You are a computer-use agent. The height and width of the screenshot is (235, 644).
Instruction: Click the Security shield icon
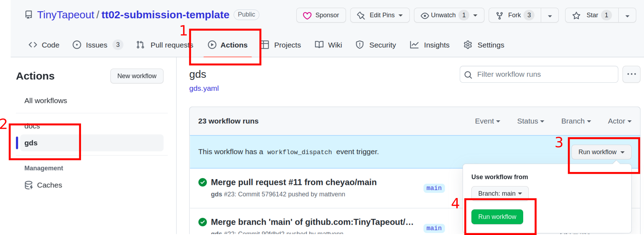tap(360, 45)
